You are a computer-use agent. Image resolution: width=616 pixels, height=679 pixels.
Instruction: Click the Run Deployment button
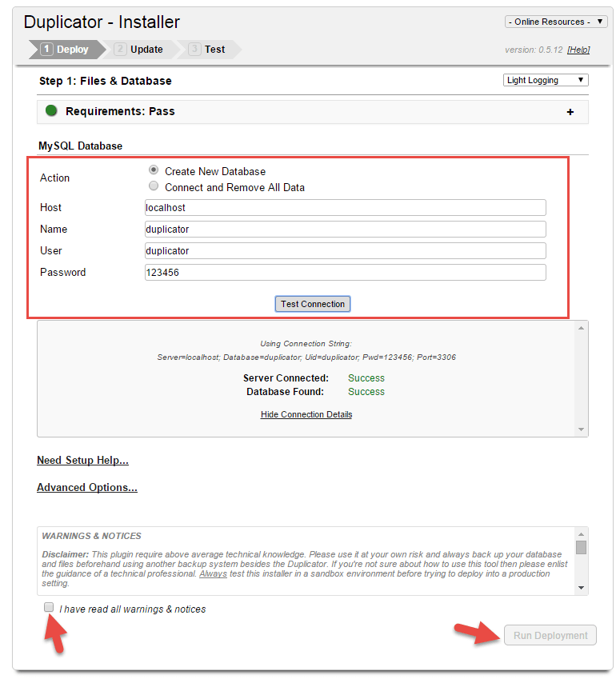click(x=550, y=635)
